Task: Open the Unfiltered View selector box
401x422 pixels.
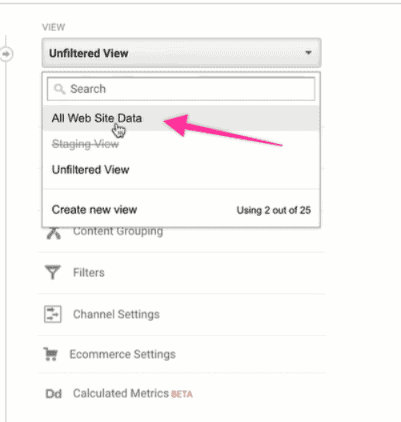Action: pyautogui.click(x=181, y=53)
